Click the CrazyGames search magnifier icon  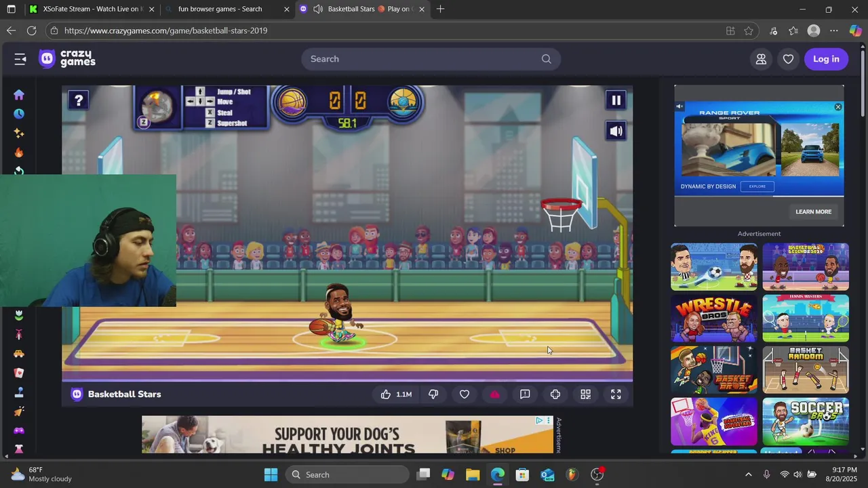pyautogui.click(x=546, y=59)
